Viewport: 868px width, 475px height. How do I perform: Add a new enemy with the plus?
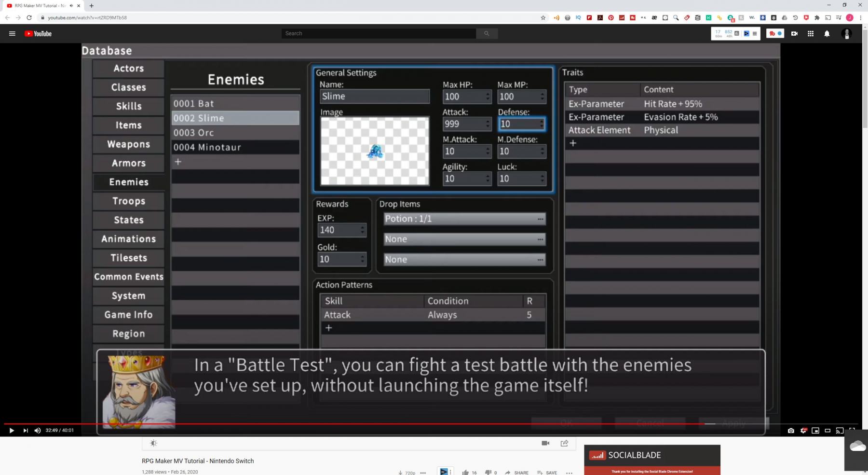[178, 162]
